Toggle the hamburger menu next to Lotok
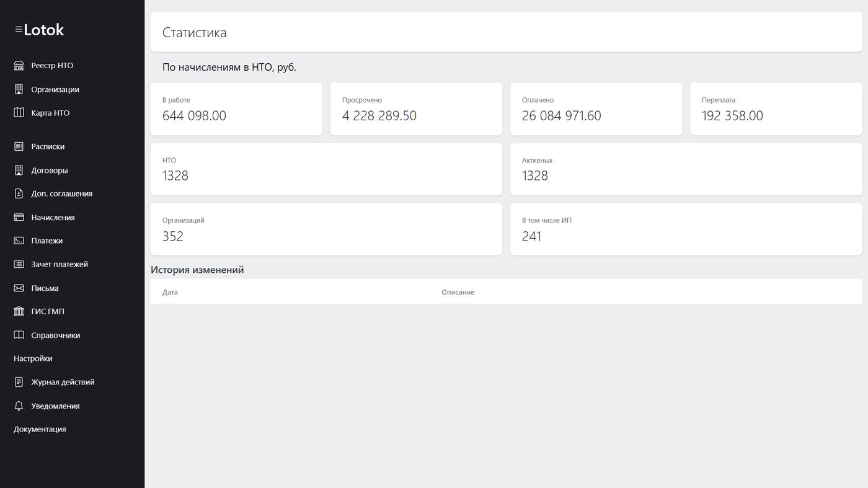This screenshot has width=868, height=488. (19, 29)
